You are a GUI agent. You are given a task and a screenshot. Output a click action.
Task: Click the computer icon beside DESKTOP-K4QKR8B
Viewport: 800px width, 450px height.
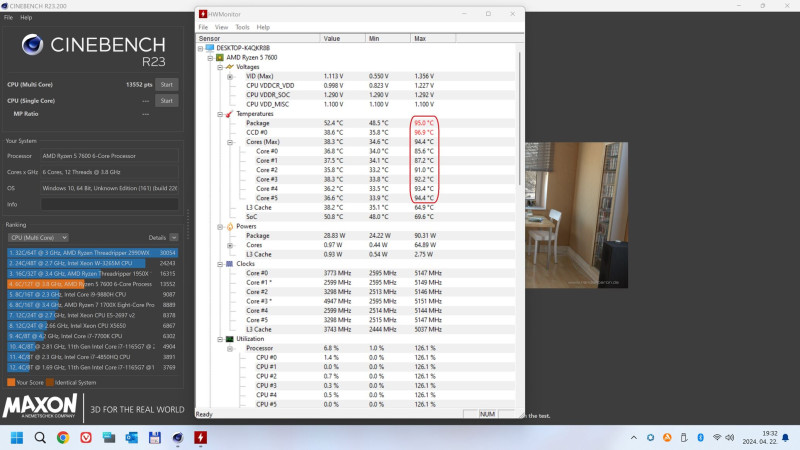click(210, 48)
